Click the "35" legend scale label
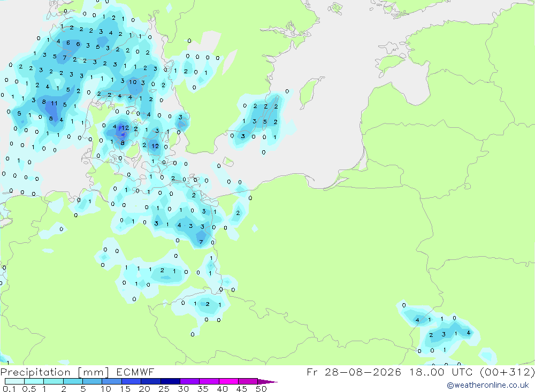 point(203,389)
